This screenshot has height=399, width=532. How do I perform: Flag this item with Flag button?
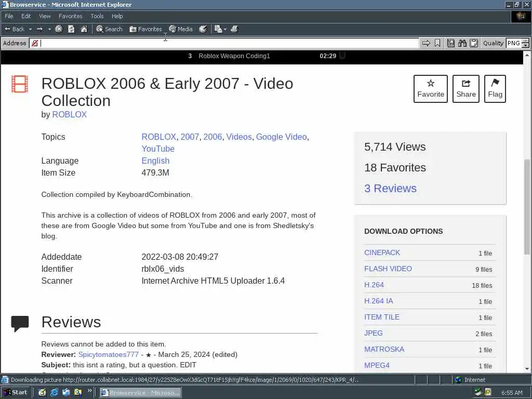pyautogui.click(x=495, y=89)
